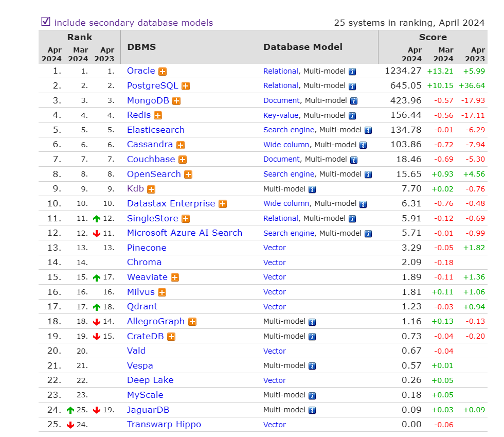Screen dimensions: 504x437
Task: Open the JaguarDB DBMS link
Action: [148, 410]
